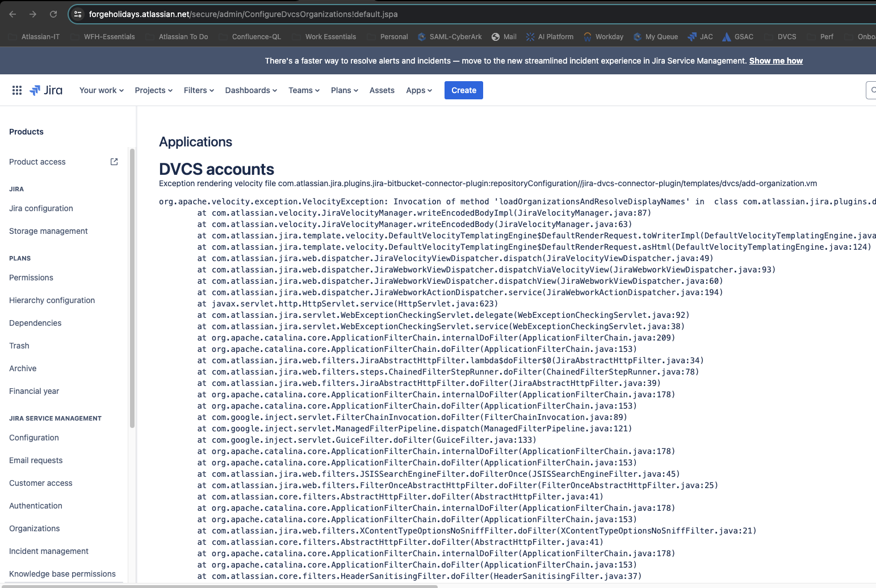The width and height of the screenshot is (876, 588).
Task: Select Dependencies in sidebar
Action: coord(35,323)
